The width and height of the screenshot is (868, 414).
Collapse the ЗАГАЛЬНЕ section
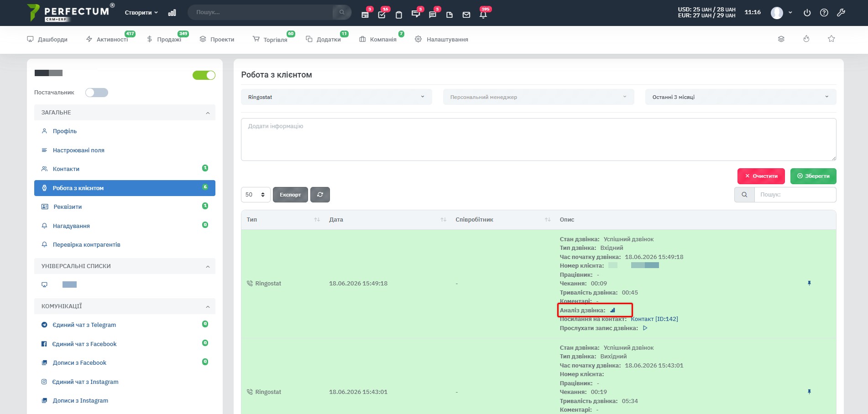pyautogui.click(x=125, y=113)
